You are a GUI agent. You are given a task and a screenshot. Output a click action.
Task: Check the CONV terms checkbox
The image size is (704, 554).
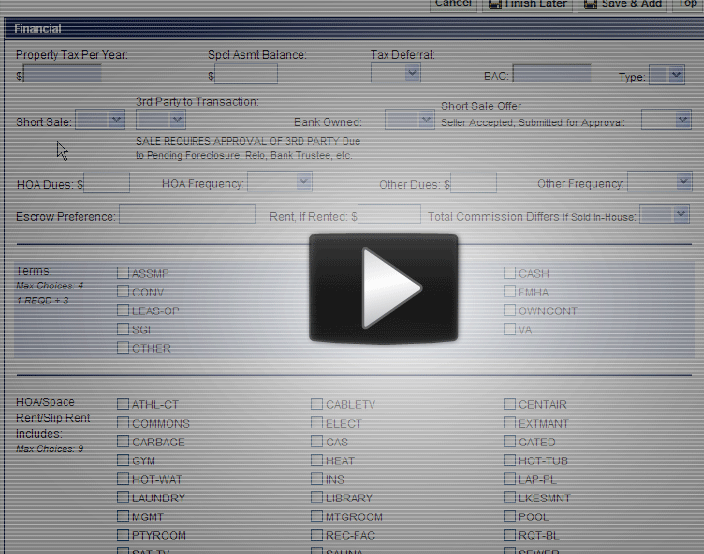tap(123, 291)
